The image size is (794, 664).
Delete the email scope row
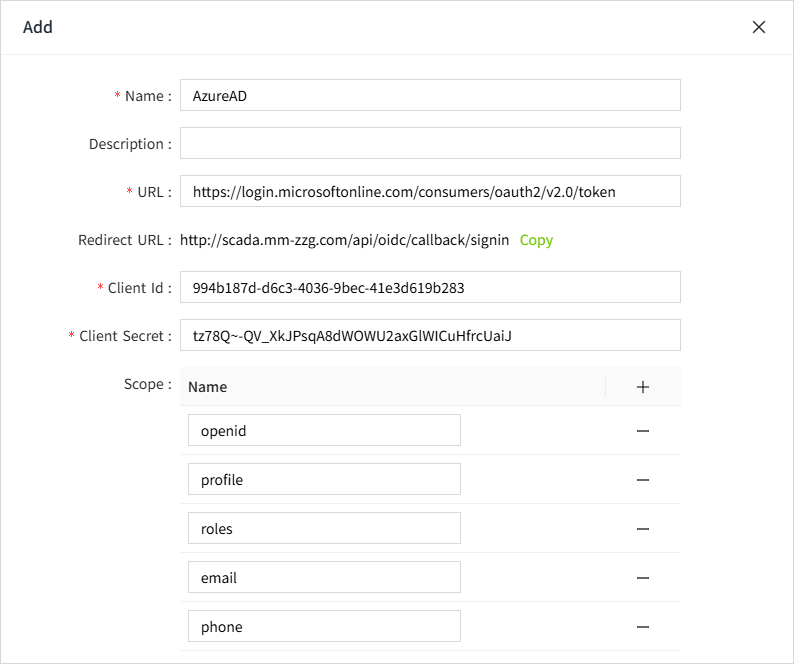tap(643, 578)
